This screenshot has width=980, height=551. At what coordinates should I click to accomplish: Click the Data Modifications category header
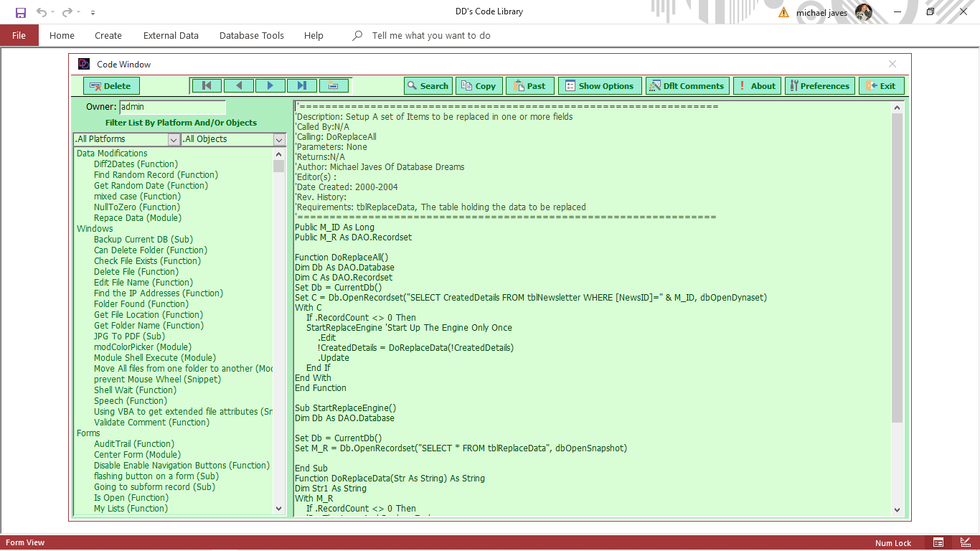pyautogui.click(x=112, y=154)
